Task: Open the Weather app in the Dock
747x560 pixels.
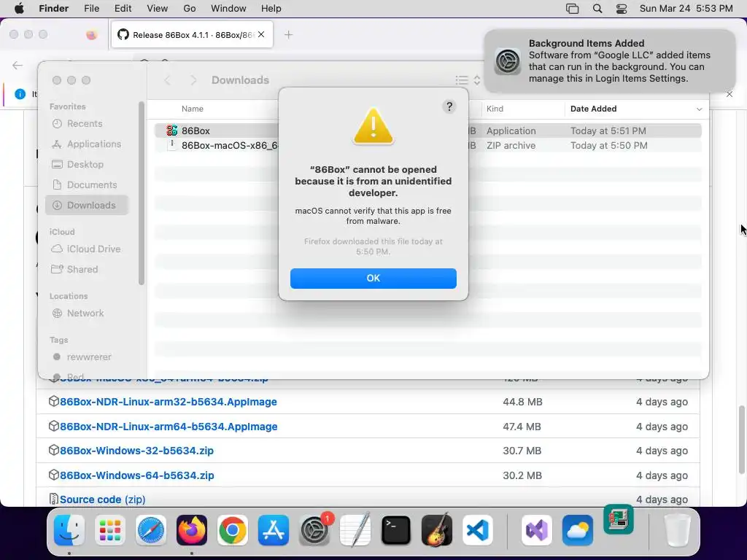Action: pyautogui.click(x=578, y=530)
